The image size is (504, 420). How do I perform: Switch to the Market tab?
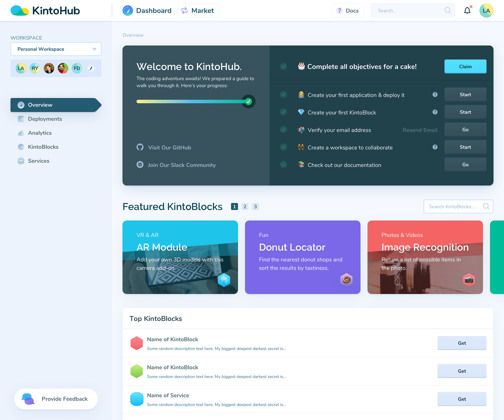coord(198,10)
